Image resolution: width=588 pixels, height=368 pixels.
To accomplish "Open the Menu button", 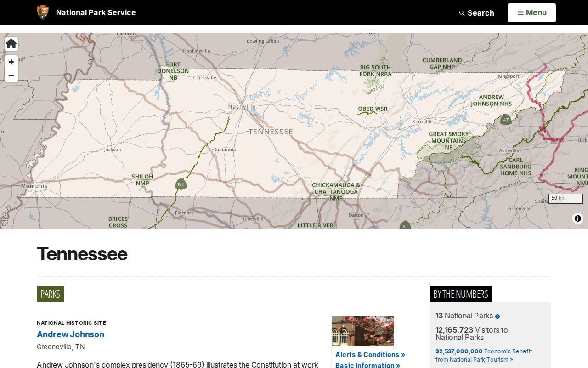I will (x=531, y=12).
